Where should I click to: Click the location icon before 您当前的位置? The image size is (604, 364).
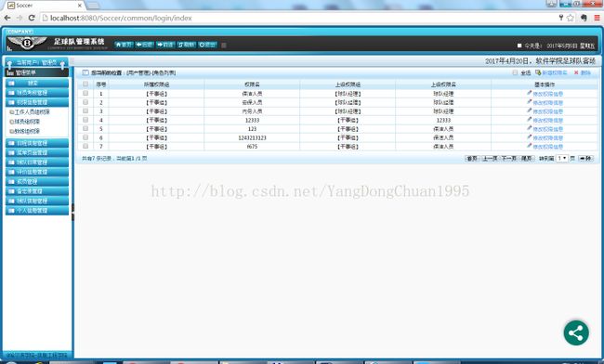tap(85, 72)
